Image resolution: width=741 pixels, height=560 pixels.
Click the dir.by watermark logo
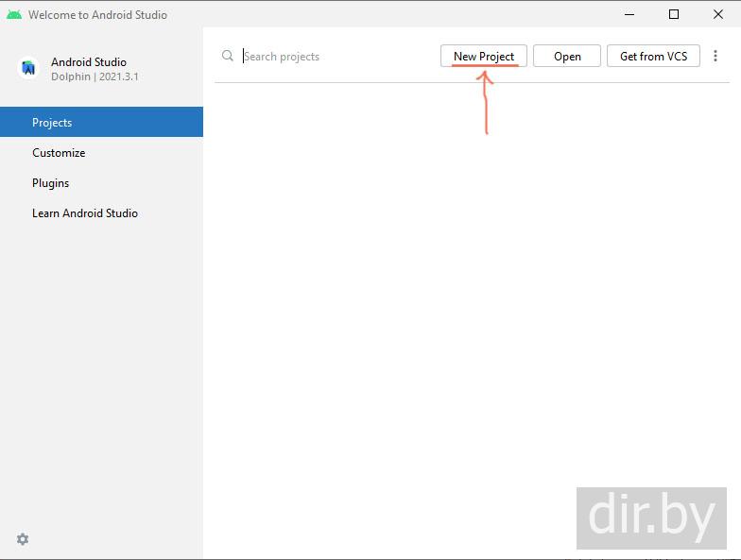point(651,518)
